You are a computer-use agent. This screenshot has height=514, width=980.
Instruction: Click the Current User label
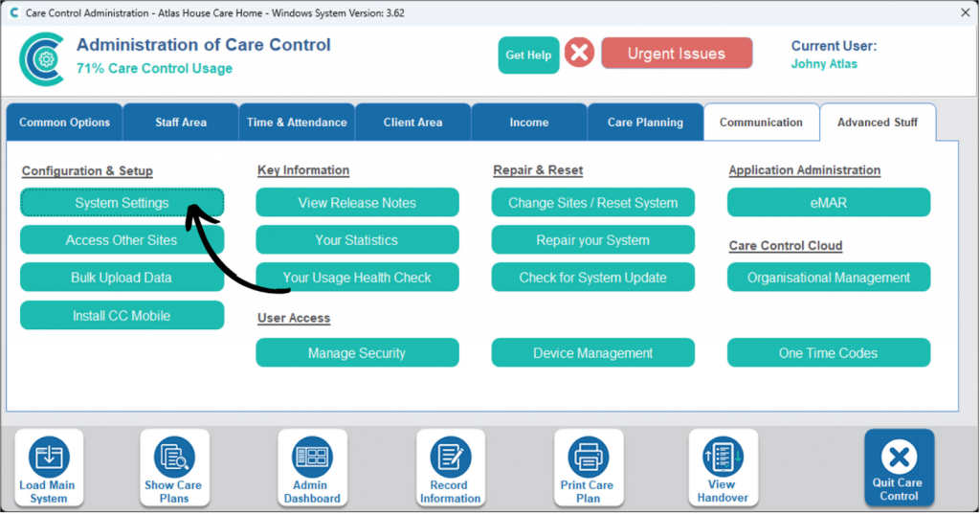[x=834, y=46]
